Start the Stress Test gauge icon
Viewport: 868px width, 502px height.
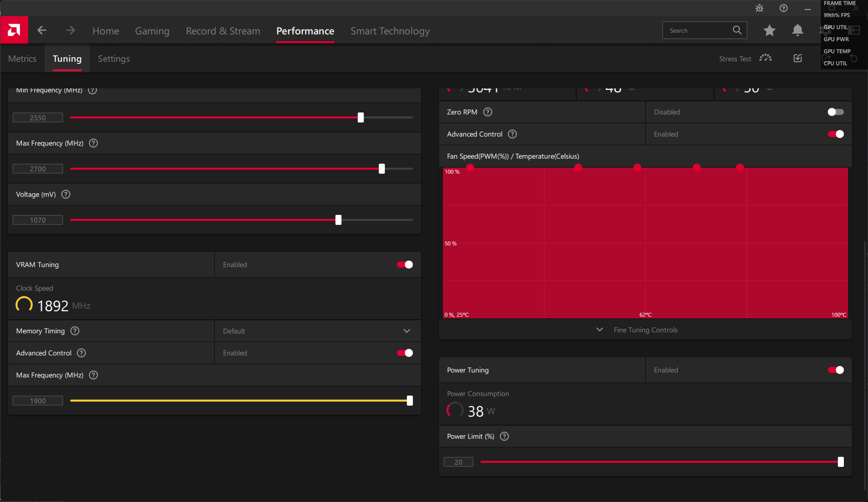coord(765,58)
